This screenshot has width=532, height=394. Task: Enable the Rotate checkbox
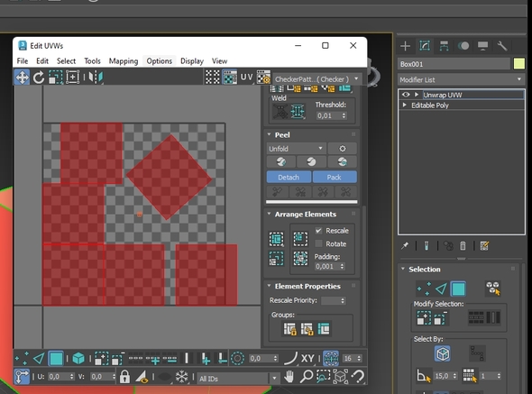tap(318, 243)
